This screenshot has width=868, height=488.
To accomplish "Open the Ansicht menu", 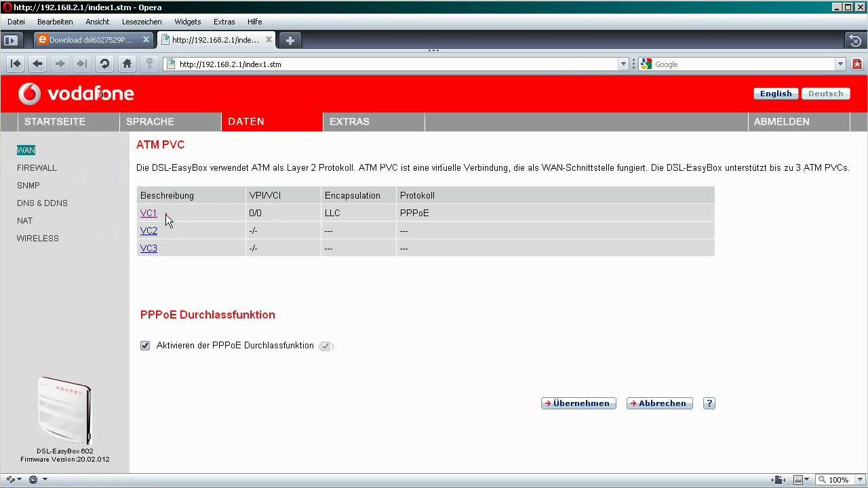I will (x=98, y=22).
